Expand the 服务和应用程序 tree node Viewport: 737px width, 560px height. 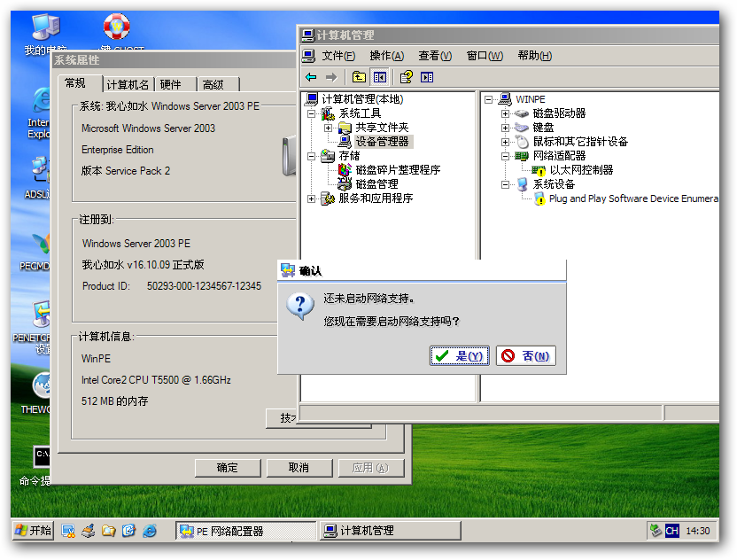[312, 198]
